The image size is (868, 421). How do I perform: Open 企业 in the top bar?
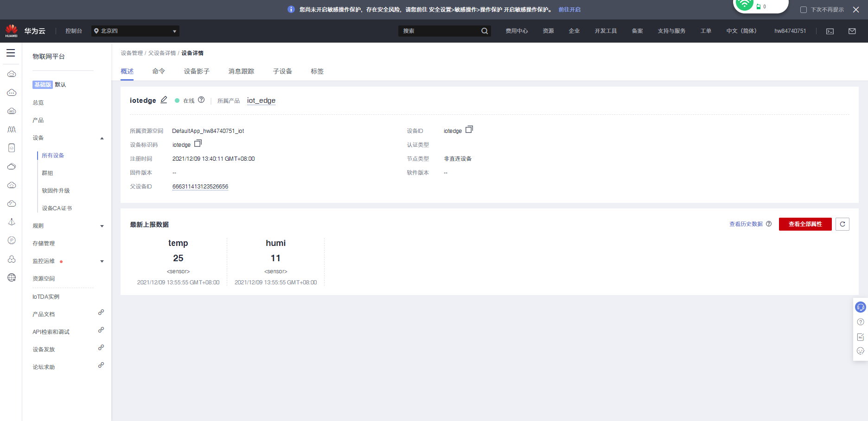click(x=574, y=31)
